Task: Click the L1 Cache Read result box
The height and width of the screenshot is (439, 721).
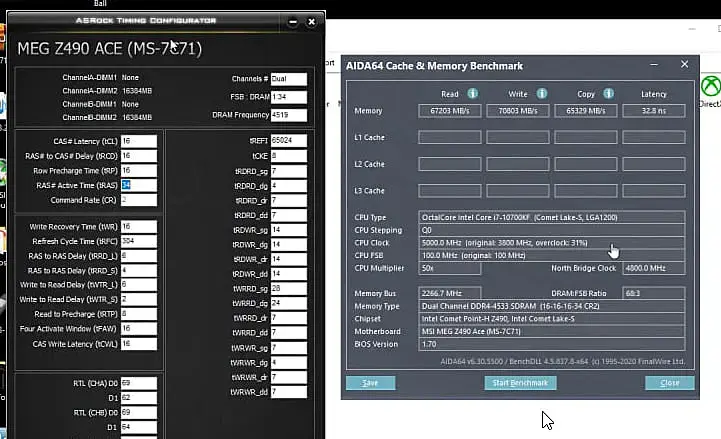Action: click(x=450, y=137)
